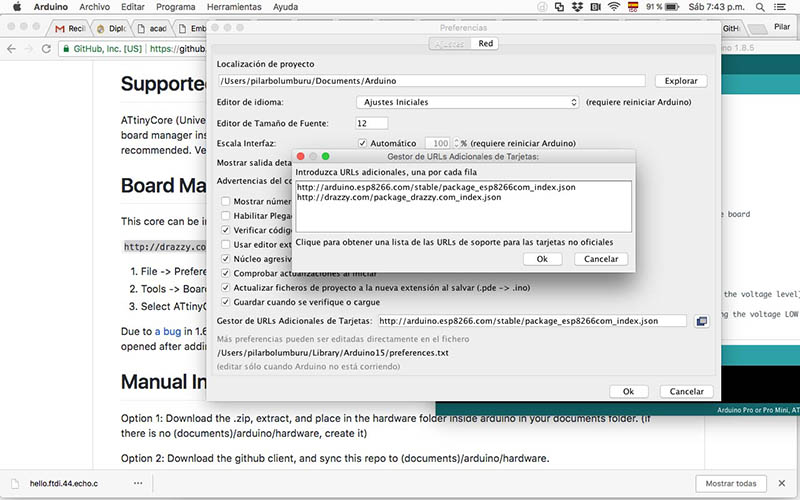Open Spotlight search magnifier
The width and height of the screenshot is (800, 500).
click(x=760, y=7)
